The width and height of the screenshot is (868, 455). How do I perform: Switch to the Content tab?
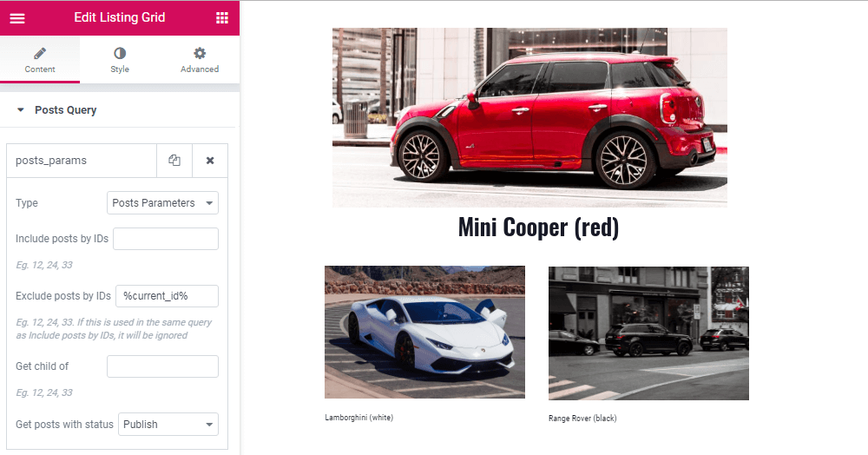tap(40, 60)
